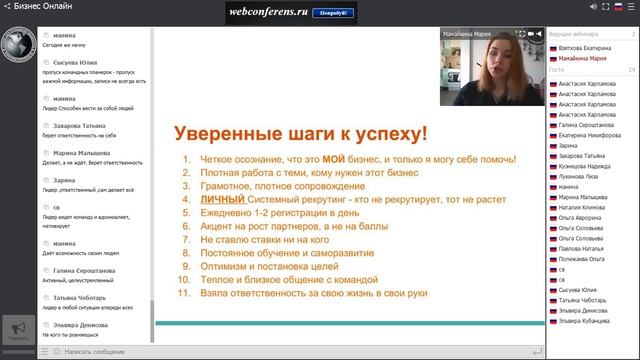Screen dimensions: 640x360
Task: Open language selector via Russian flag
Action: 619,7
